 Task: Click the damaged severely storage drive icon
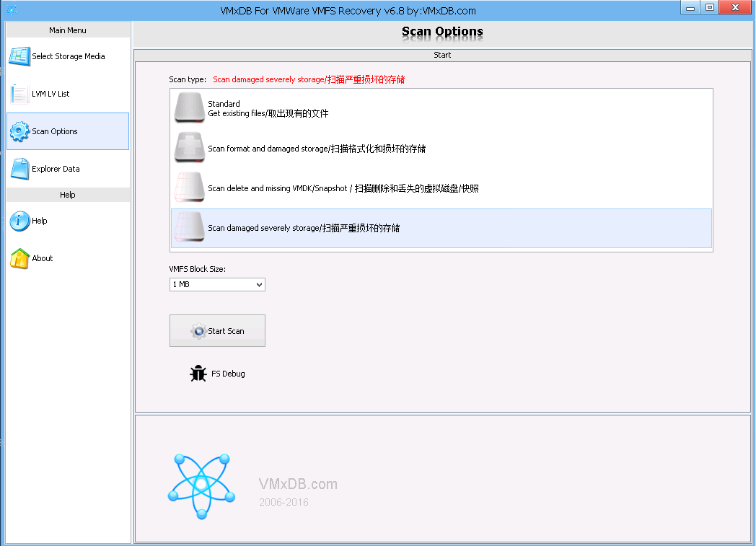click(x=190, y=226)
